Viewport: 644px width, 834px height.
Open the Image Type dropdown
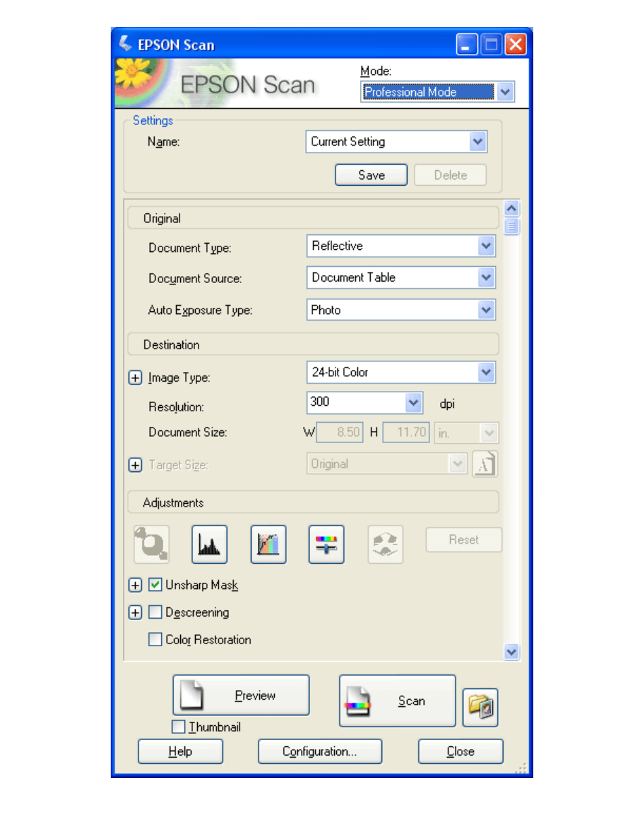401,372
